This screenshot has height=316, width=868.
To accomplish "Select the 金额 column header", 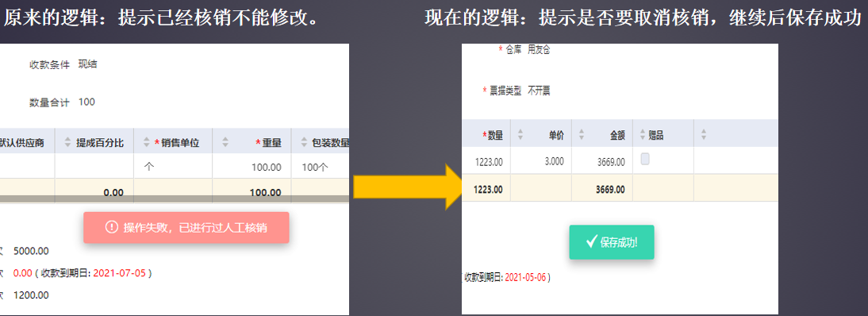I will [x=617, y=134].
